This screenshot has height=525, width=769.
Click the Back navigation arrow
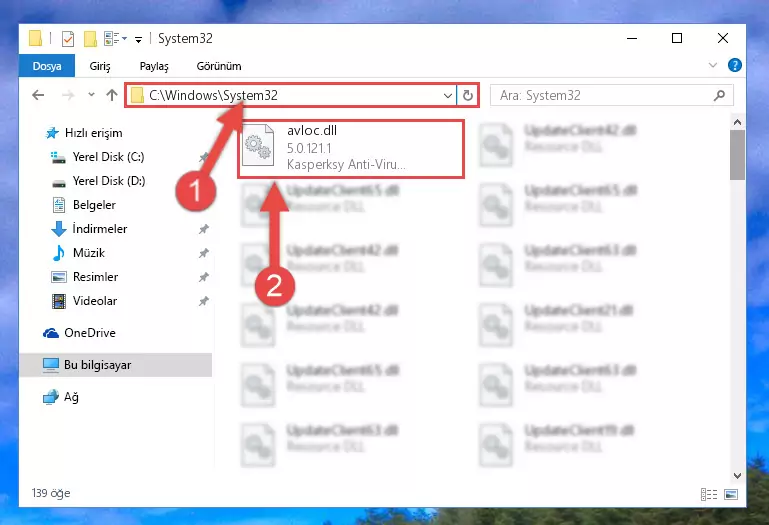38,95
